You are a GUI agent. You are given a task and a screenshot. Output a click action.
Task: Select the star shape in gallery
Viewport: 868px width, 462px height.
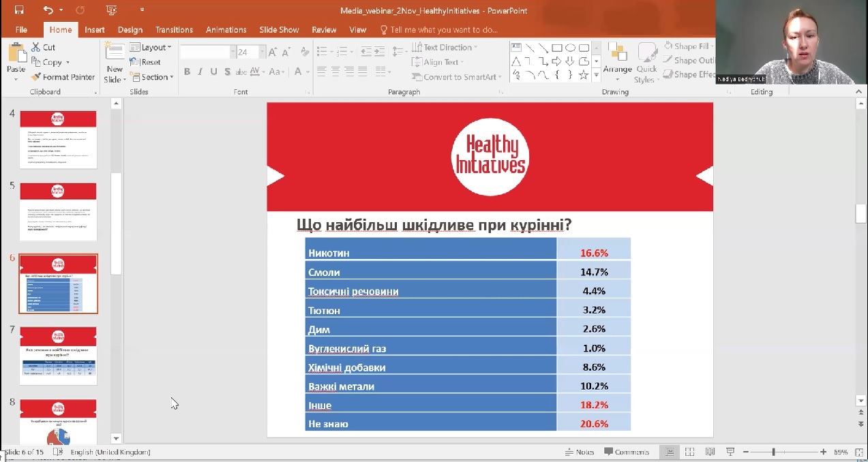pyautogui.click(x=584, y=75)
